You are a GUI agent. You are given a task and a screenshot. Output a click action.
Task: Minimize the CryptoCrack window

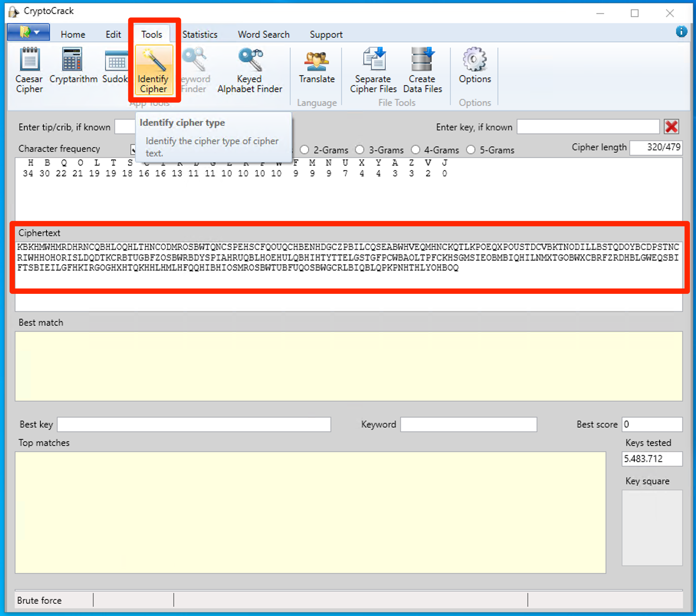pos(600,13)
